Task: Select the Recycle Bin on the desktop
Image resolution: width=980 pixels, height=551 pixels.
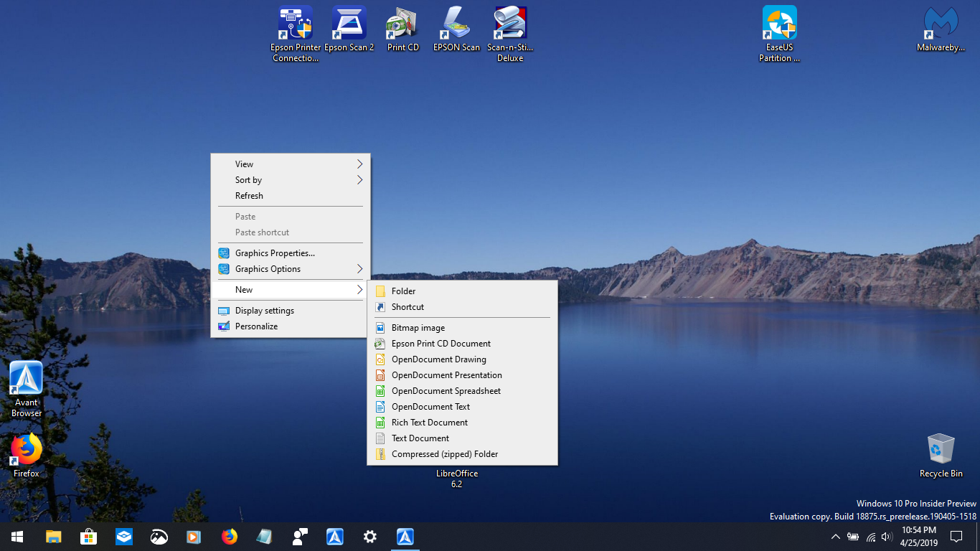Action: pos(941,455)
